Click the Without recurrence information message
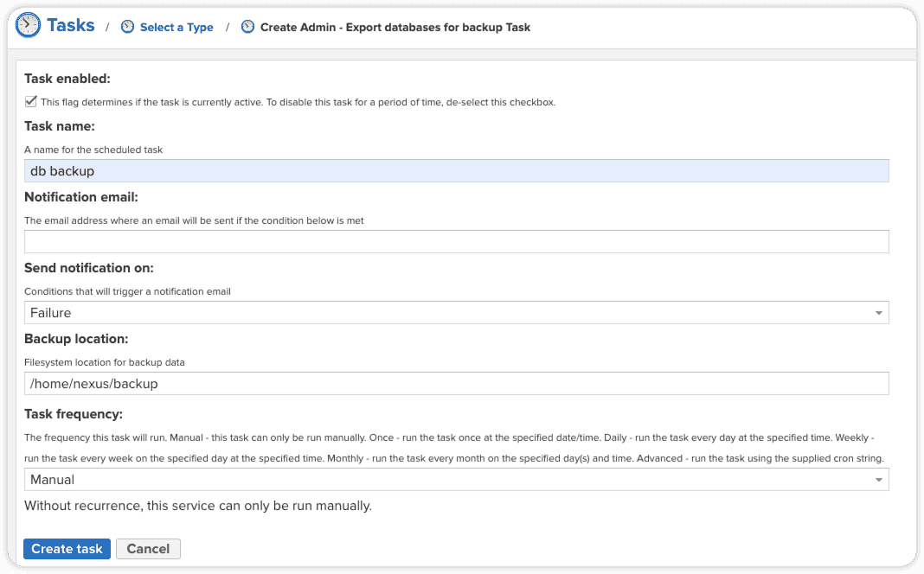This screenshot has width=924, height=574. (198, 506)
